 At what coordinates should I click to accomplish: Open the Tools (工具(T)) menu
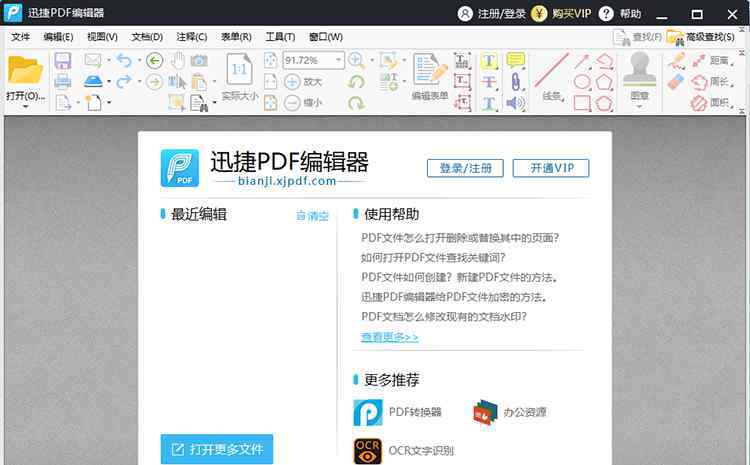click(x=280, y=37)
